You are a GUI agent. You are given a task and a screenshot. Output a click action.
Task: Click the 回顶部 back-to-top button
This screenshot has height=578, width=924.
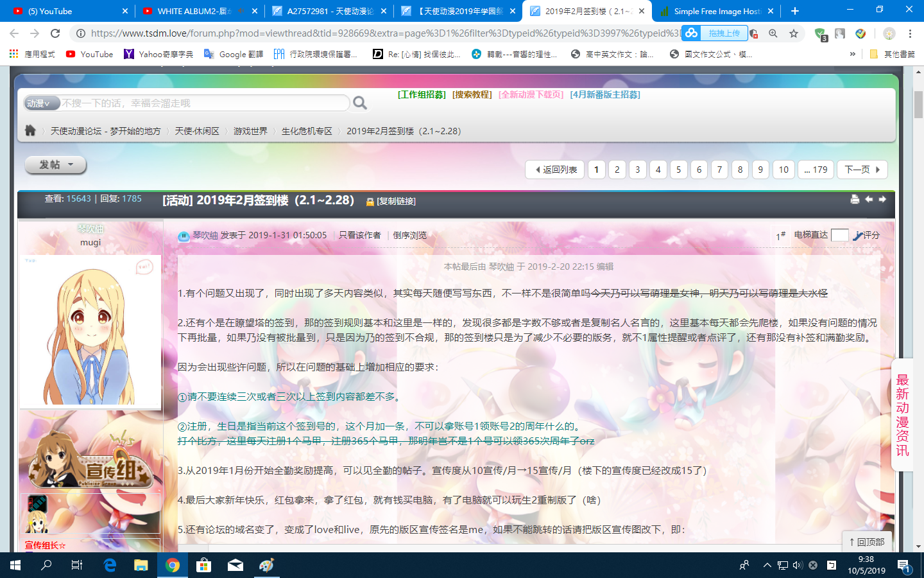(x=867, y=542)
